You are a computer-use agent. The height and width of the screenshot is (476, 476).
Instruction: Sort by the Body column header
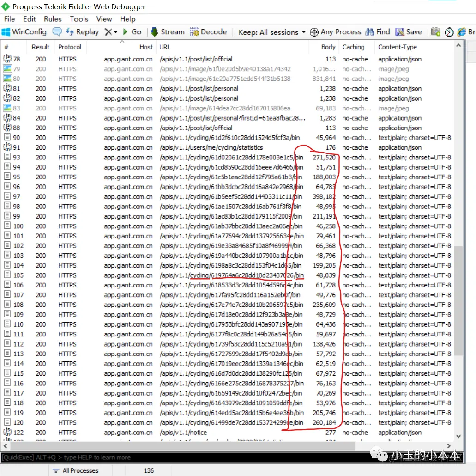(324, 47)
